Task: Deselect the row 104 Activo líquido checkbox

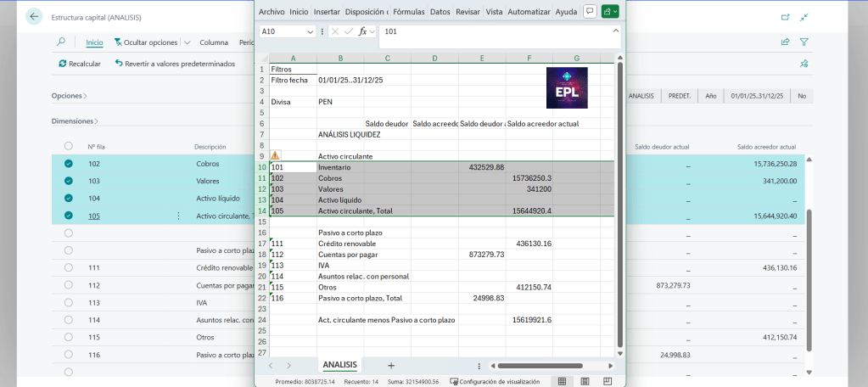Action: point(69,198)
